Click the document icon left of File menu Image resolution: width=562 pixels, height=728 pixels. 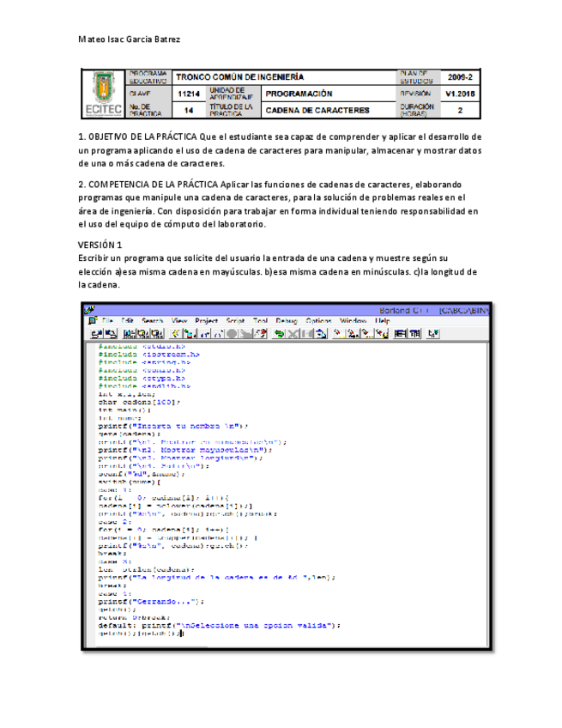point(93,320)
